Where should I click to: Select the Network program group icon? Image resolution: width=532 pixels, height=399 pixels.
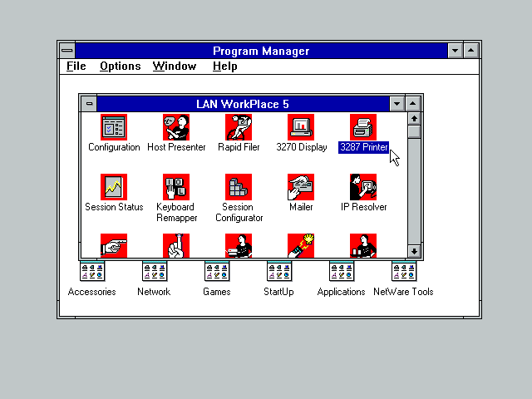coord(155,271)
